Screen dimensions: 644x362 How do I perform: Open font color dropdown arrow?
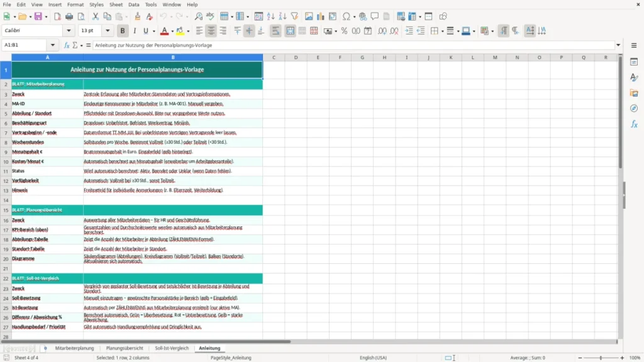[x=172, y=31]
